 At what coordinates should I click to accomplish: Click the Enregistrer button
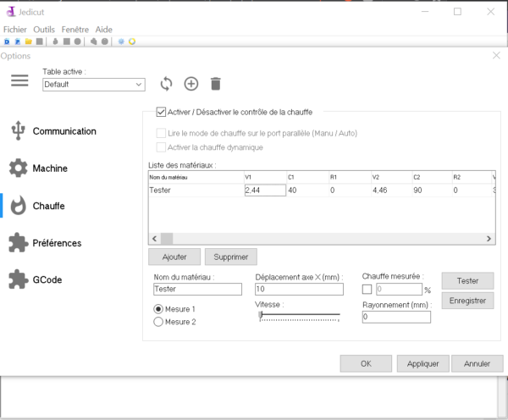tap(468, 301)
